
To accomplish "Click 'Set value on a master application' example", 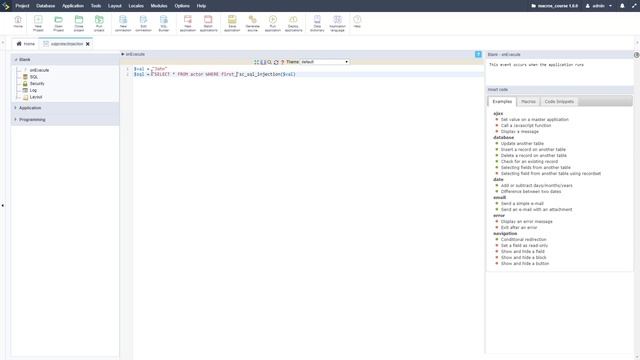I will (535, 120).
